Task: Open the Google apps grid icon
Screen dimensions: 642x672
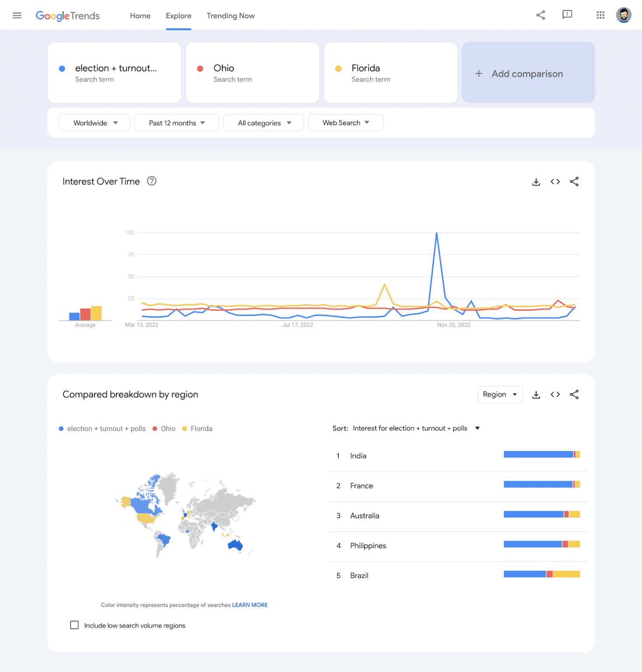Action: (x=600, y=14)
